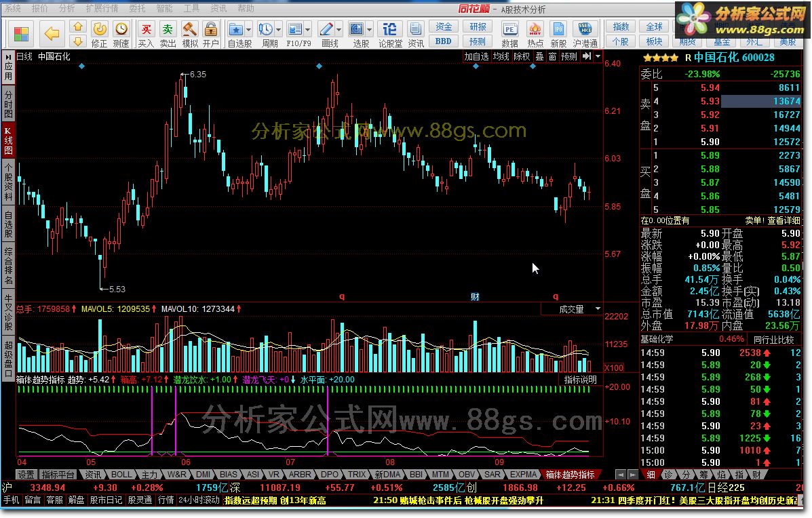Click the 研报 research button
Screen dimensions: 812x518
(478, 27)
